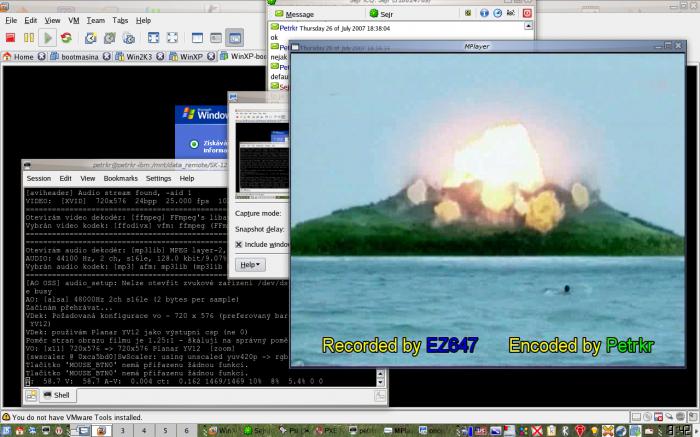Click the red X icon in system tray
The height and width of the screenshot is (437, 700).
pos(537,431)
